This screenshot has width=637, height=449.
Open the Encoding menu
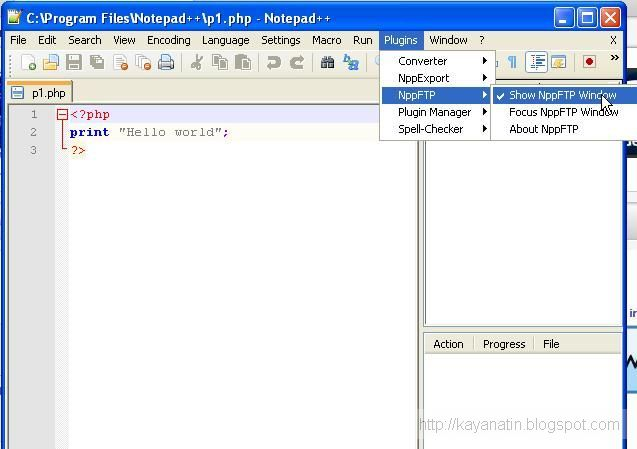[169, 40]
